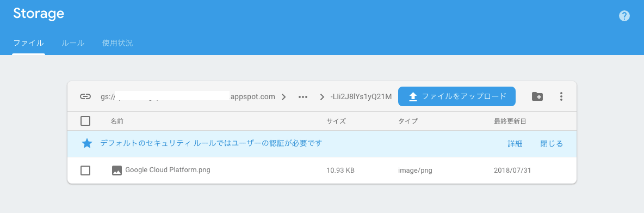
Task: Click ファイルをアップロード button
Action: (x=457, y=96)
